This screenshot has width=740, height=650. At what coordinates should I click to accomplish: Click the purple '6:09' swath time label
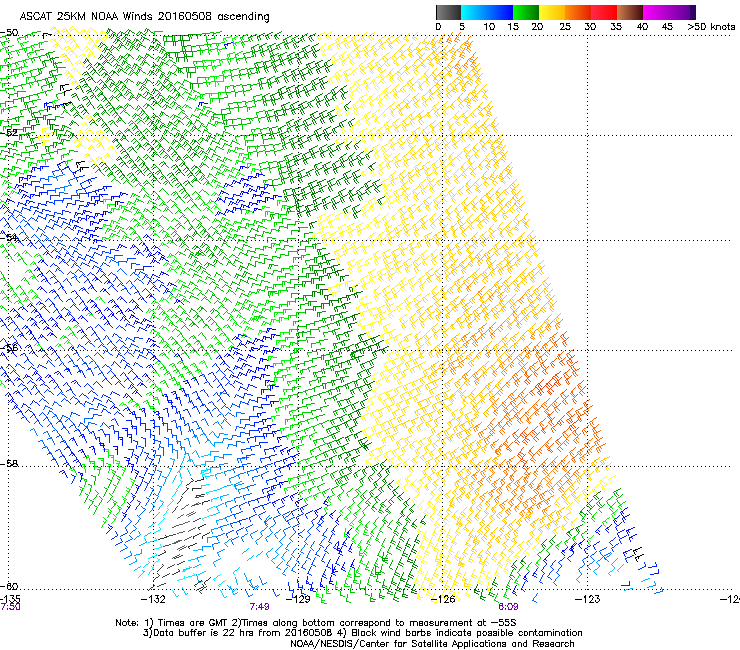pyautogui.click(x=508, y=607)
